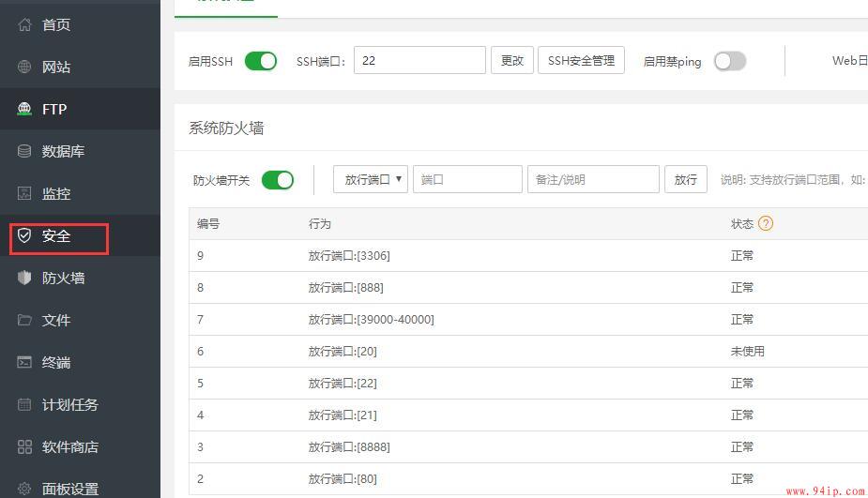Click rule 放行端口:[8888]
Viewport: 868px width, 498px height.
(x=349, y=447)
